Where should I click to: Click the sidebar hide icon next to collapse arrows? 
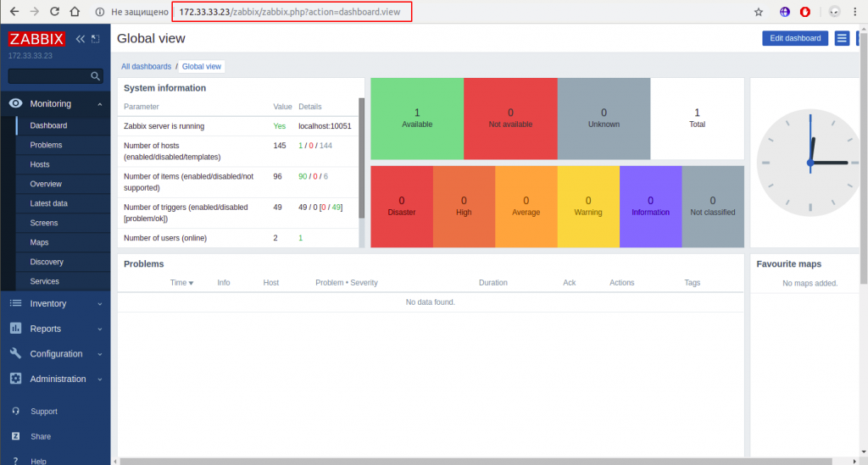pos(95,39)
